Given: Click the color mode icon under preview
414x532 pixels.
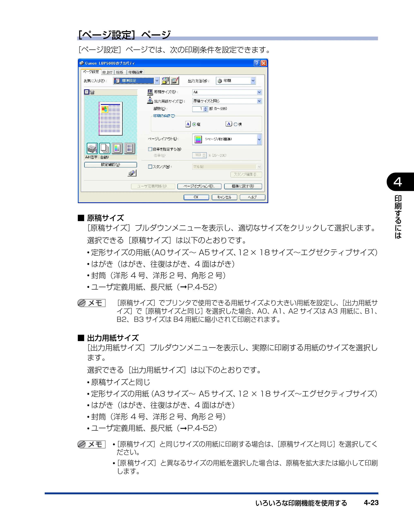Looking at the screenshot, I should click(x=117, y=148).
